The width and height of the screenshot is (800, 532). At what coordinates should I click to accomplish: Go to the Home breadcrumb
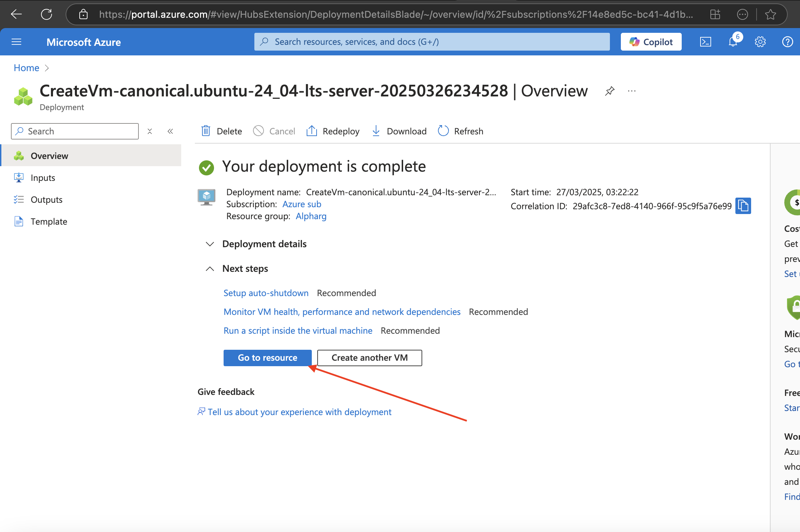click(x=26, y=68)
